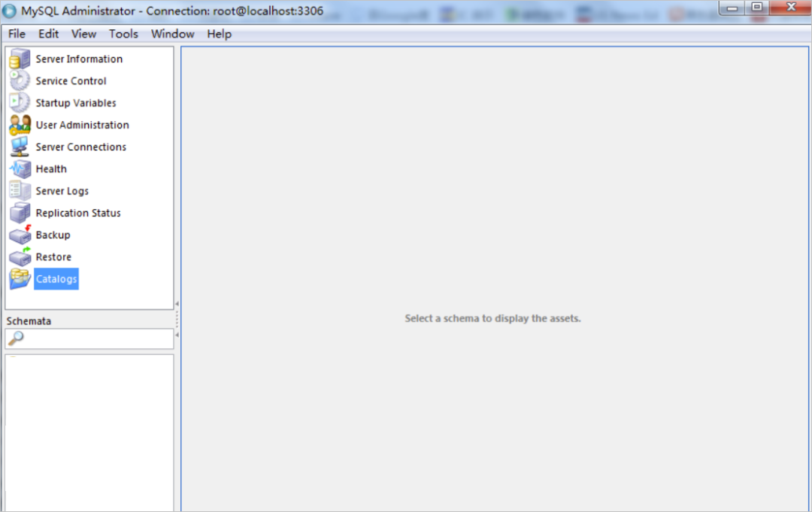
Task: Click the 'Select a schema to display' message
Action: [492, 318]
